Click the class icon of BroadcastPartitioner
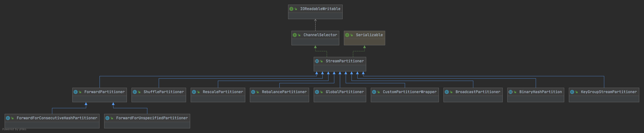Screen dimensions: 644x133 pos(447,92)
